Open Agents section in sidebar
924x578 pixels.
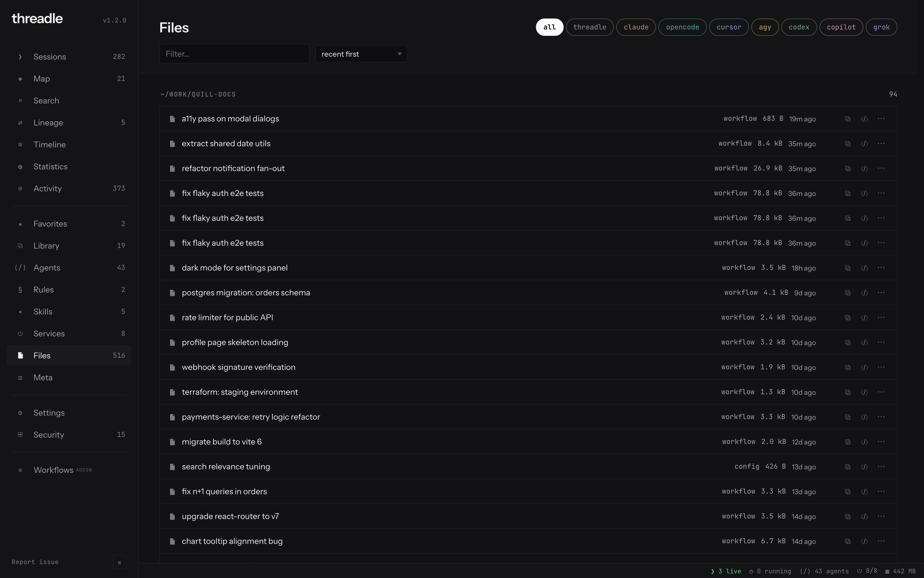tap(69, 268)
